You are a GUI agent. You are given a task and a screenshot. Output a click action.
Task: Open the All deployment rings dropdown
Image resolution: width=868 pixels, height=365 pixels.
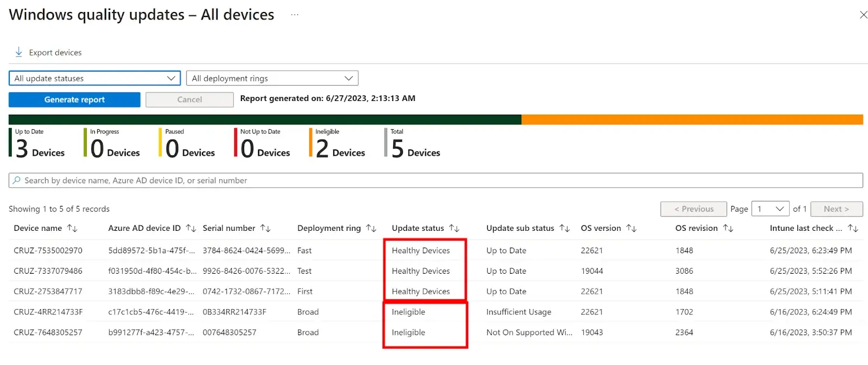[272, 78]
